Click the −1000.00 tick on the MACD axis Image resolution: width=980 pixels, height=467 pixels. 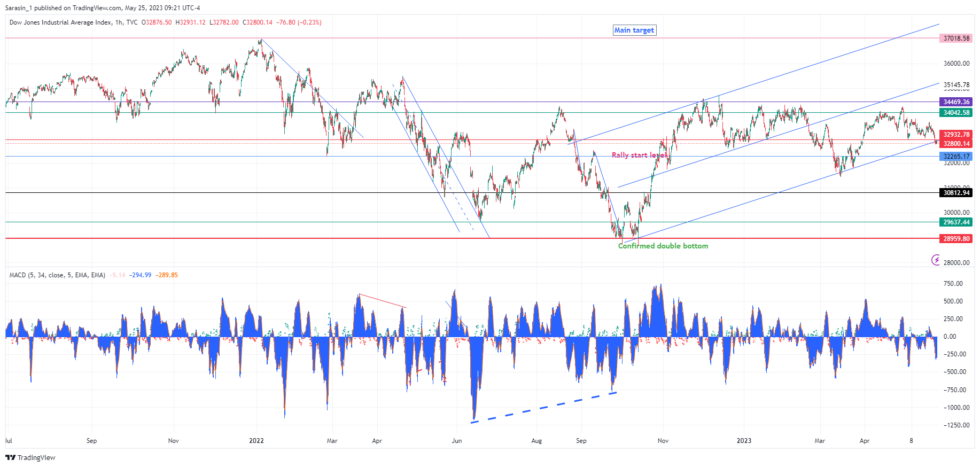(x=956, y=408)
